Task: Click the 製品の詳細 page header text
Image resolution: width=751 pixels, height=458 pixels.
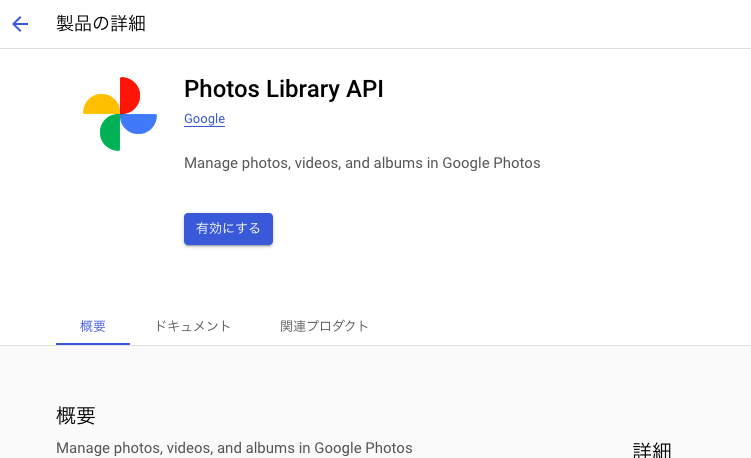Action: [101, 23]
